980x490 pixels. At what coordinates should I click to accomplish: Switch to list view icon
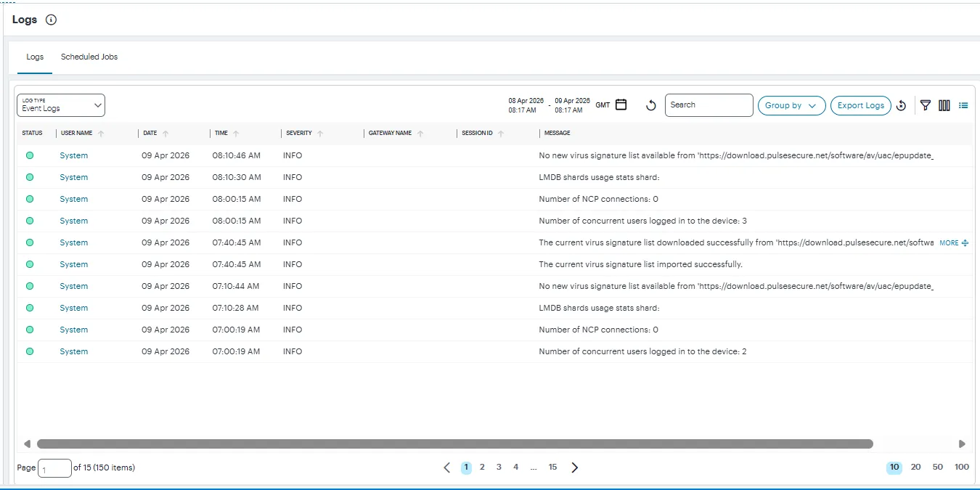point(963,105)
